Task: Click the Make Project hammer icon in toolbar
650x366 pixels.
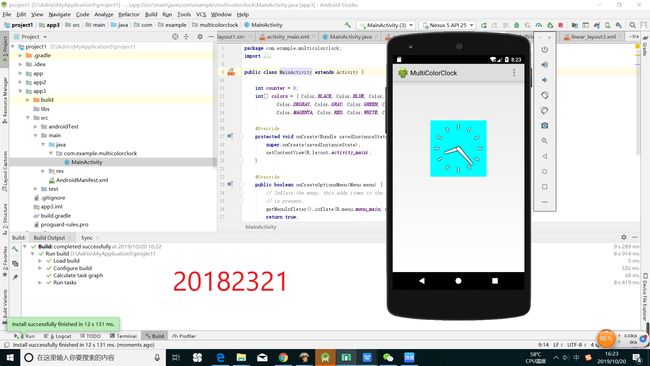Action: 348,25
